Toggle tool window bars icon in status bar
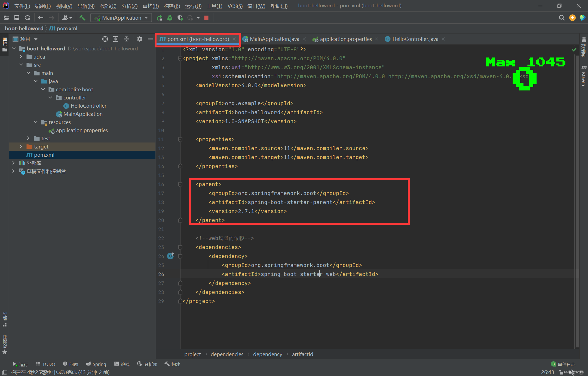Viewport: 588px width, 376px height. point(5,372)
